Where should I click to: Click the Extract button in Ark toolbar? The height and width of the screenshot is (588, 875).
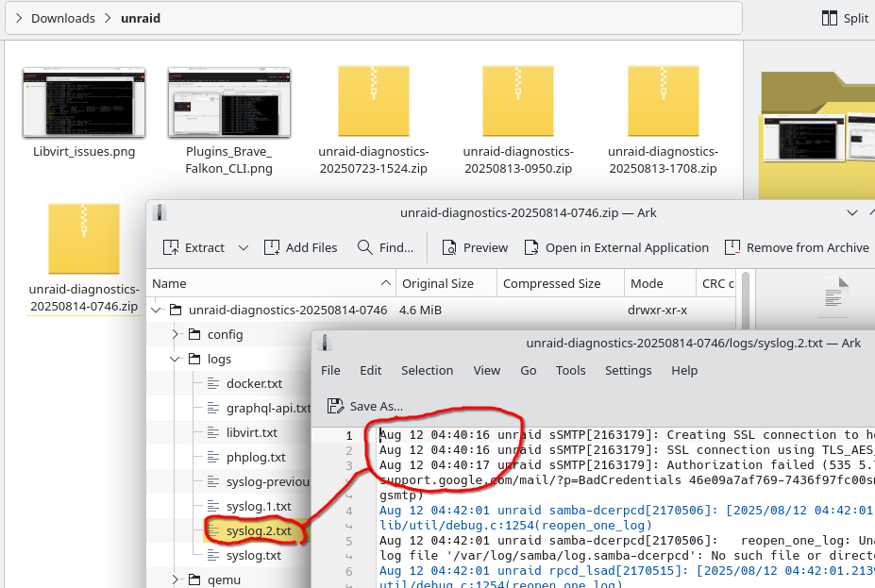click(194, 247)
